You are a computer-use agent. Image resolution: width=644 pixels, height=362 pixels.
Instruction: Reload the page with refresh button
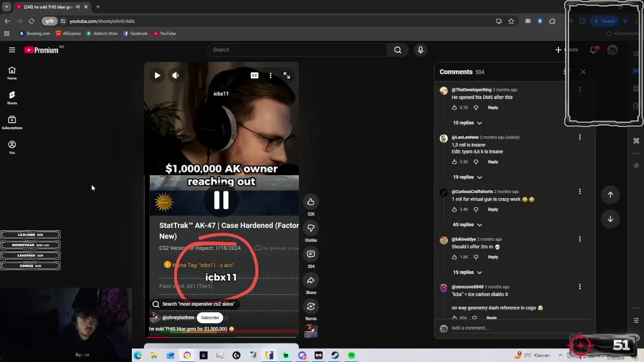click(31, 21)
